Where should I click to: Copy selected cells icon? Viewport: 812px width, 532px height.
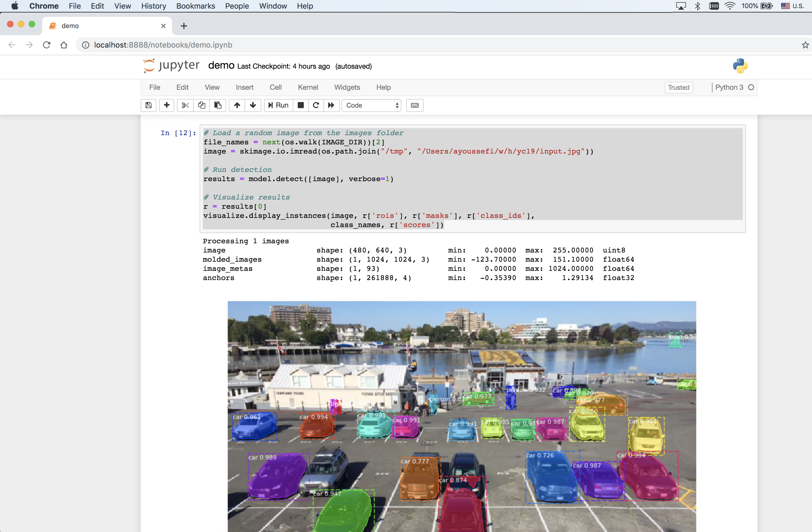point(202,105)
